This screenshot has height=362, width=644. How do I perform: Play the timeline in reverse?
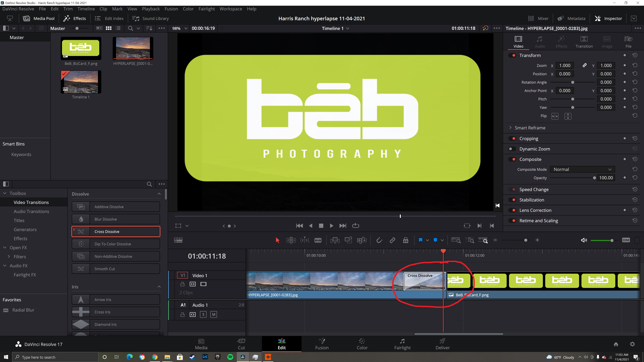point(310,226)
